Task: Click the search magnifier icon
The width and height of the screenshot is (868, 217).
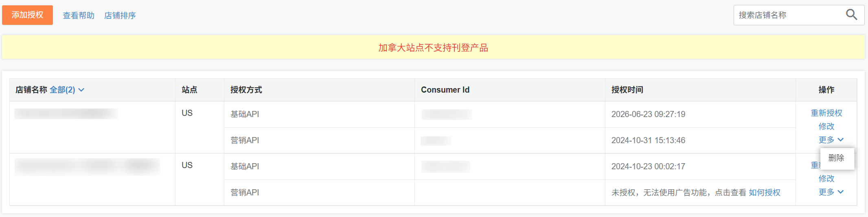Action: point(851,15)
